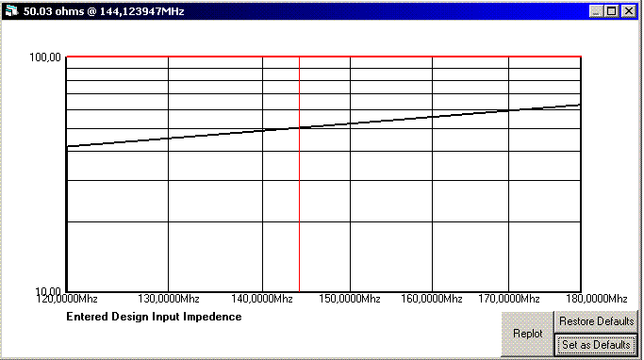
Task: Minimize the impedance plot window
Action: (596, 11)
